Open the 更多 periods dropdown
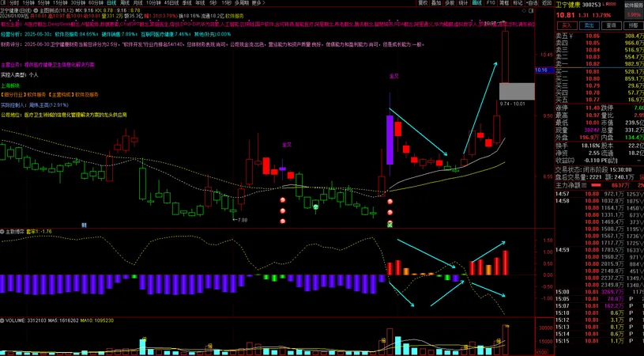 point(257,3)
